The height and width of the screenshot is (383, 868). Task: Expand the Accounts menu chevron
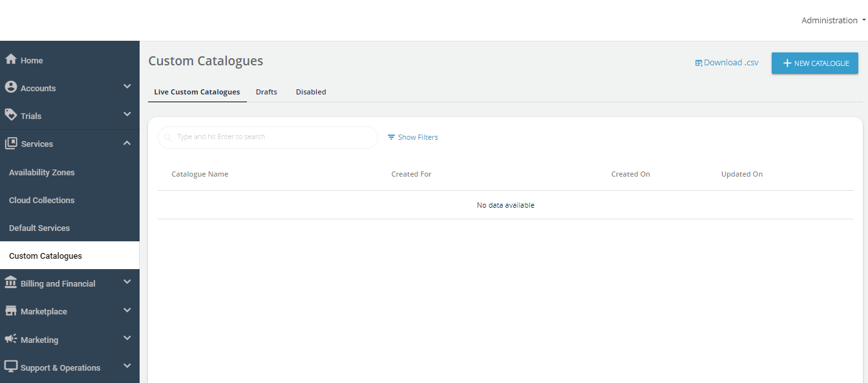[127, 86]
